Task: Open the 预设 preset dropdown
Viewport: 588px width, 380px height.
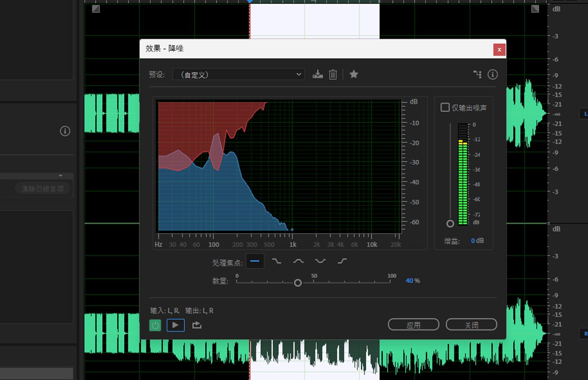Action: 238,74
